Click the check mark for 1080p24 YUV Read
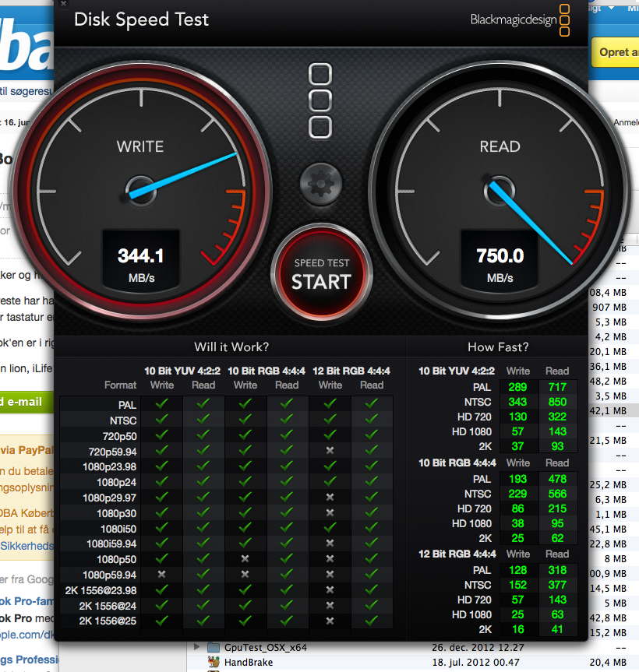This screenshot has height=672, width=639. pyautogui.click(x=203, y=482)
